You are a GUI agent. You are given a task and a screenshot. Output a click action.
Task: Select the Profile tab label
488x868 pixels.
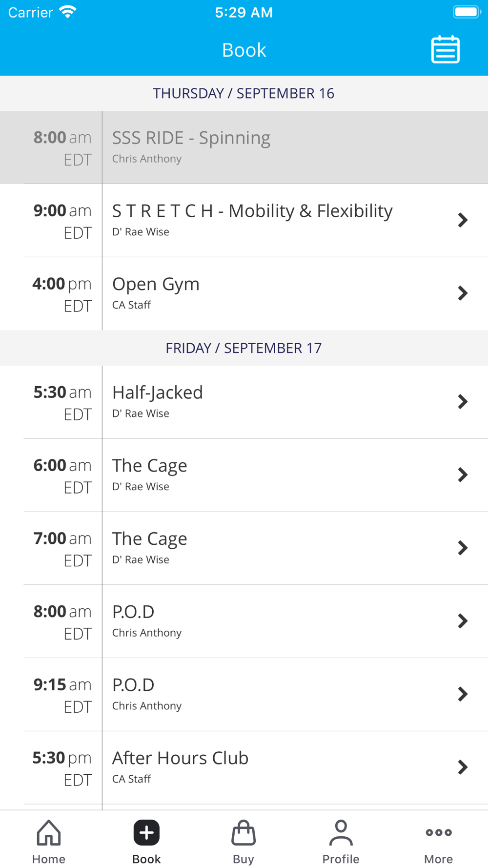[x=341, y=859]
